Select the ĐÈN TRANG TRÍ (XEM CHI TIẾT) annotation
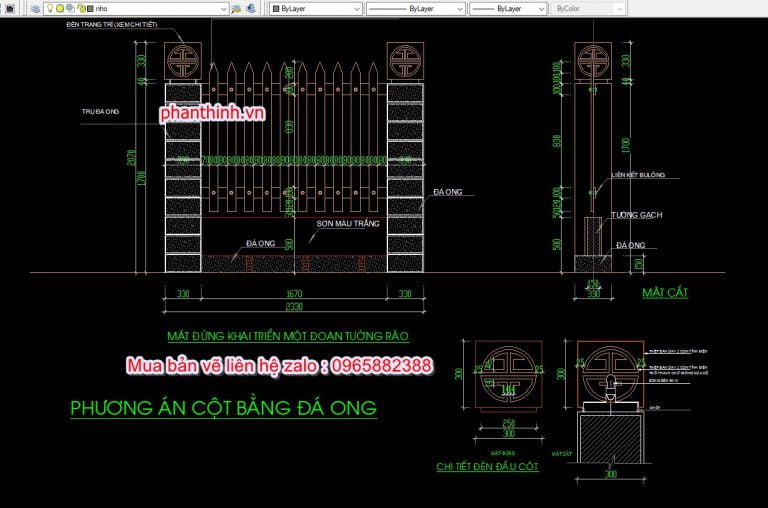768x508 pixels. tap(112, 24)
